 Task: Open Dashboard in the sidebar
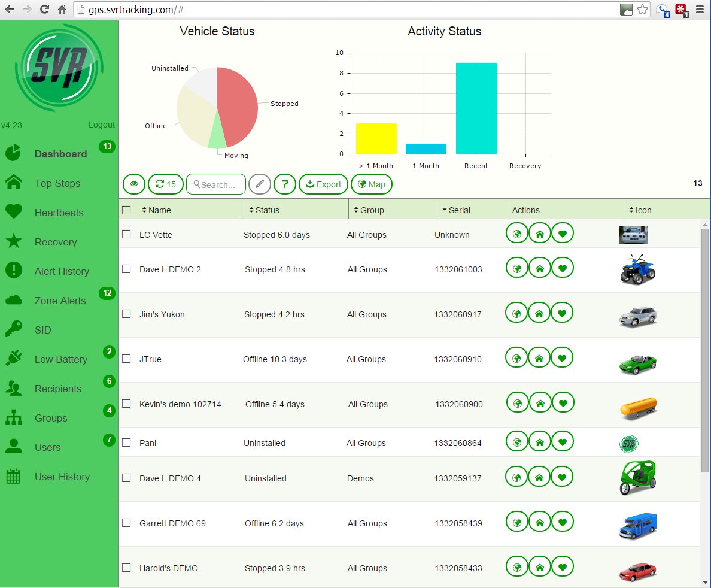coord(61,154)
